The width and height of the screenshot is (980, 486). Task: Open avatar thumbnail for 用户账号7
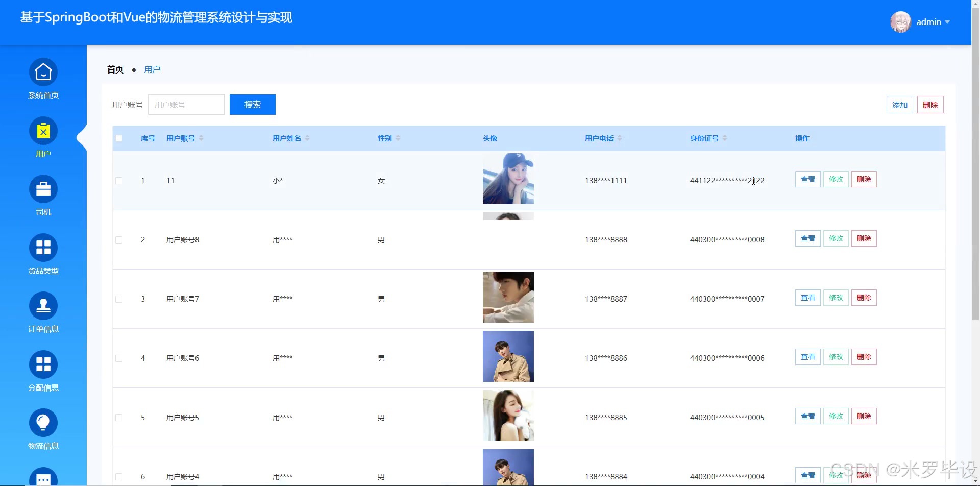click(x=508, y=297)
